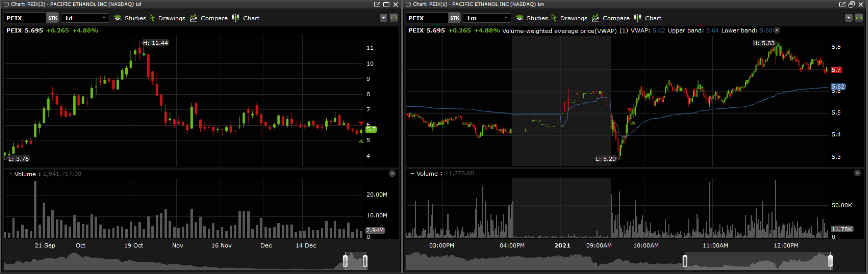Click STK button in daily chart
This screenshot has width=868, height=274.
[x=53, y=18]
